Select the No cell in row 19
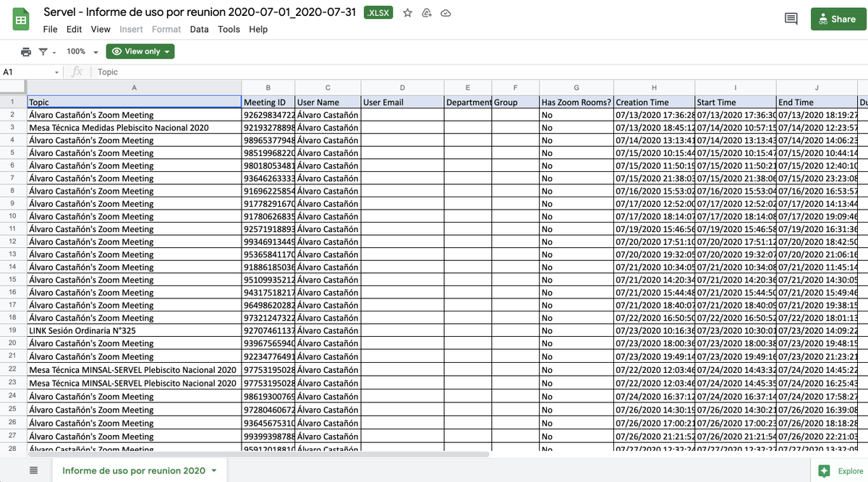Screen dimensions: 868x482 576,330
